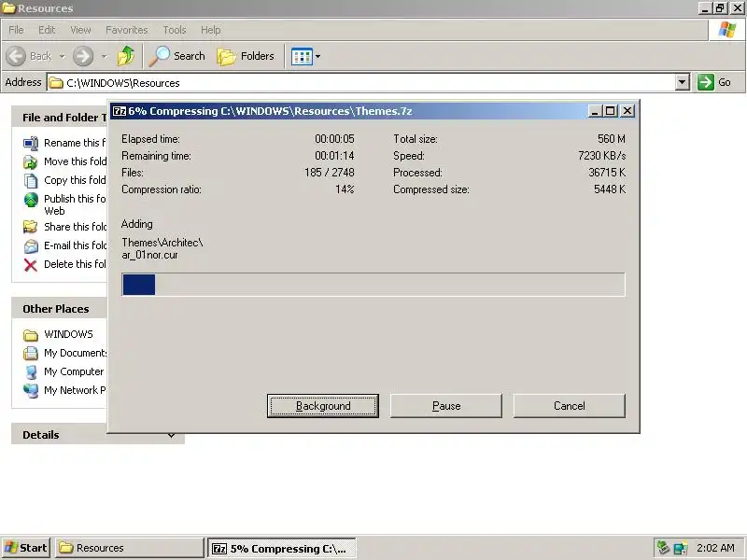This screenshot has width=747, height=560.
Task: Click the folder icon in Address bar
Action: 56,83
